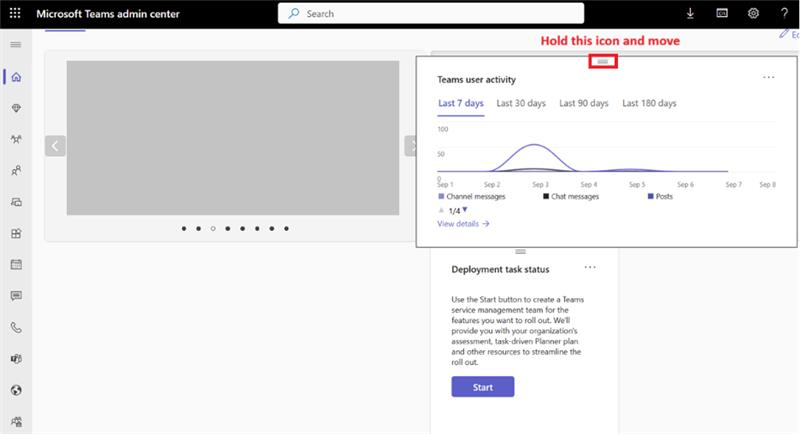Image resolution: width=800 pixels, height=434 pixels.
Task: Open the Cloud Shell console icon
Action: click(722, 13)
